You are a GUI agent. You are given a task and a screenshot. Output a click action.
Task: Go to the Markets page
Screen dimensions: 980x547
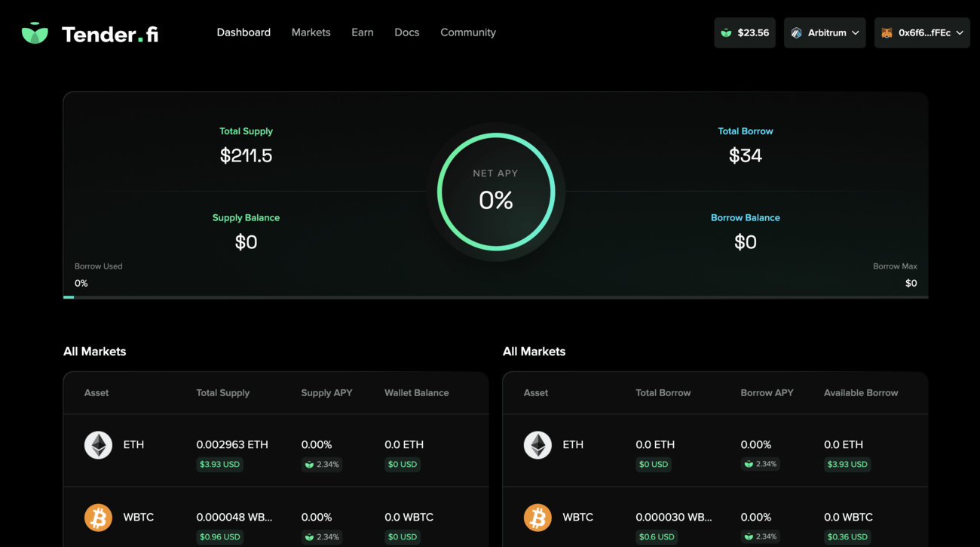[311, 32]
